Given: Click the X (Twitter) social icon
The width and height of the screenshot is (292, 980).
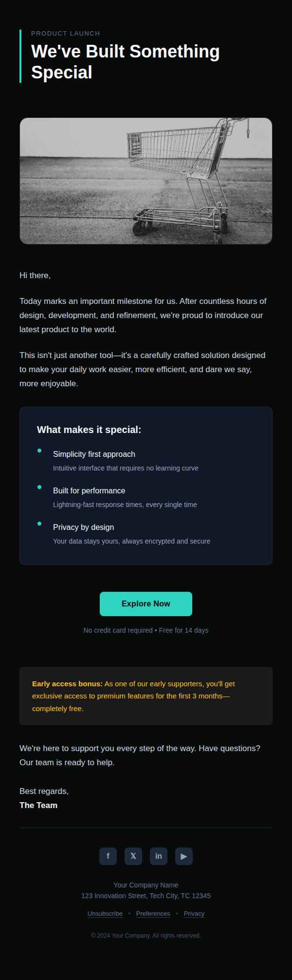Looking at the screenshot, I should (133, 856).
